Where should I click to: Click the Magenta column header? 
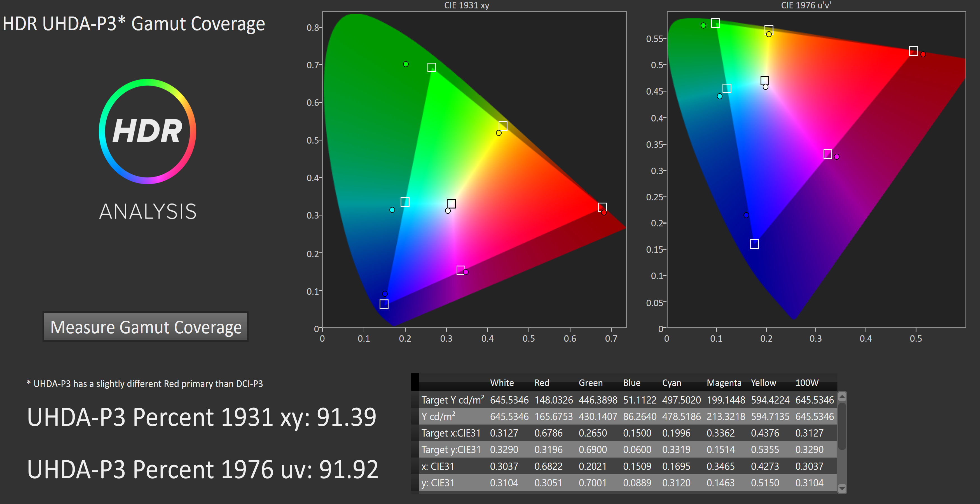coord(724,383)
